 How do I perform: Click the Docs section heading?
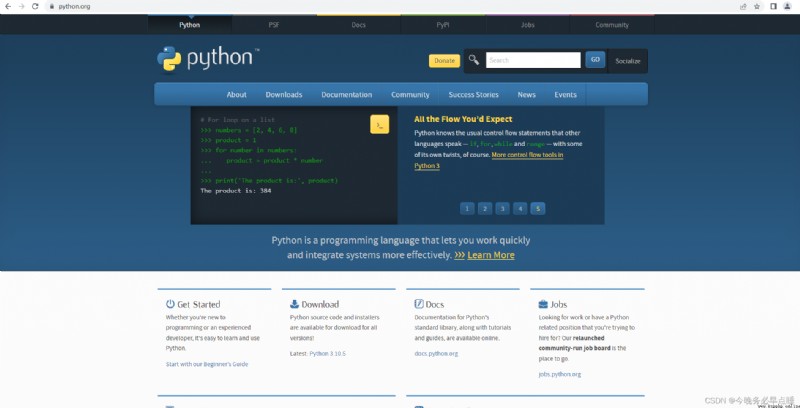pos(435,304)
